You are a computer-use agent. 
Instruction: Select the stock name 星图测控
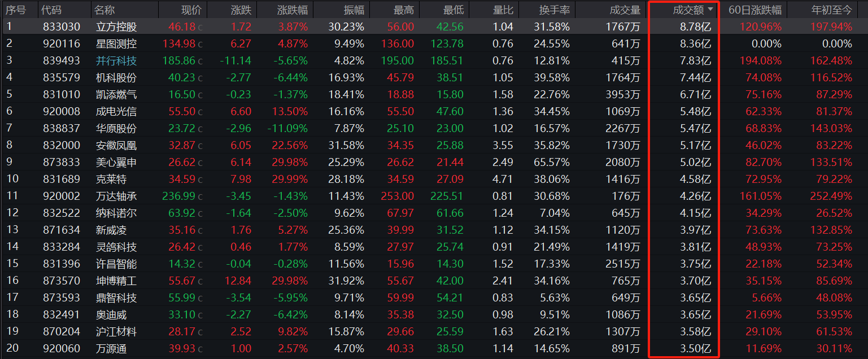click(x=116, y=43)
